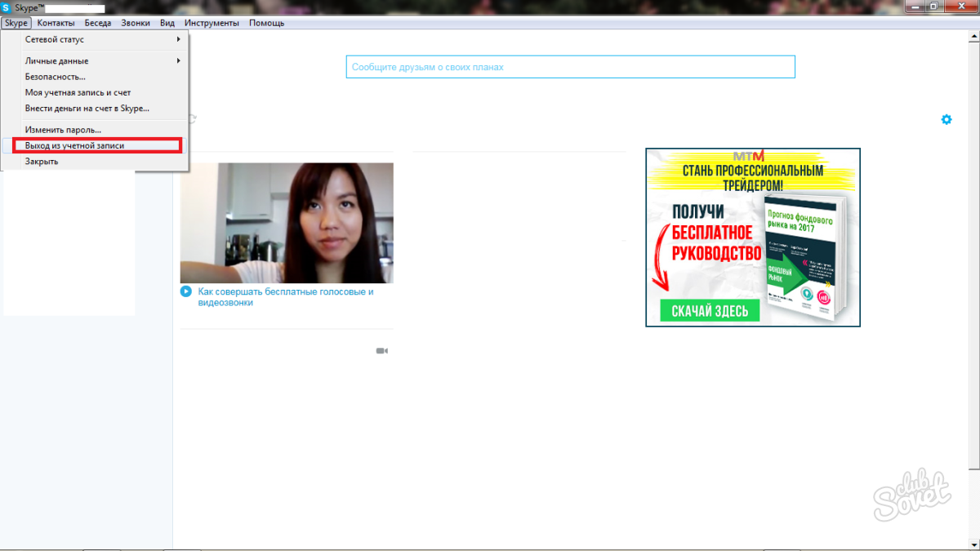This screenshot has width=980, height=551.
Task: Choose Внести деньги на счет в Skype
Action: coord(87,109)
